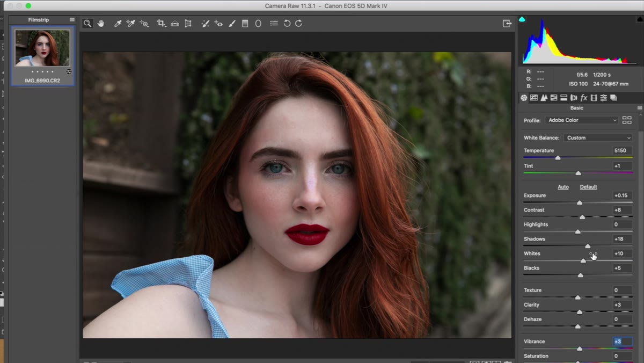Viewport: 644px width, 363px height.
Task: Click the Auto tone link
Action: [563, 187]
